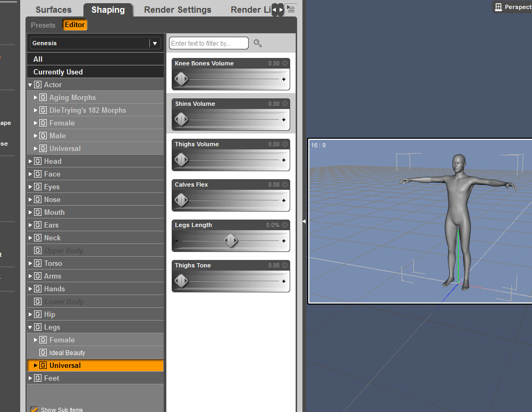532x412 pixels.
Task: Click the collapse pane arrow beside viewport
Action: click(304, 221)
